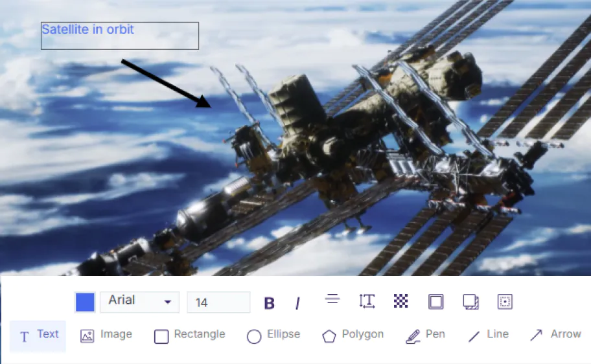
Task: Choose the Arrow tool
Action: [555, 336]
